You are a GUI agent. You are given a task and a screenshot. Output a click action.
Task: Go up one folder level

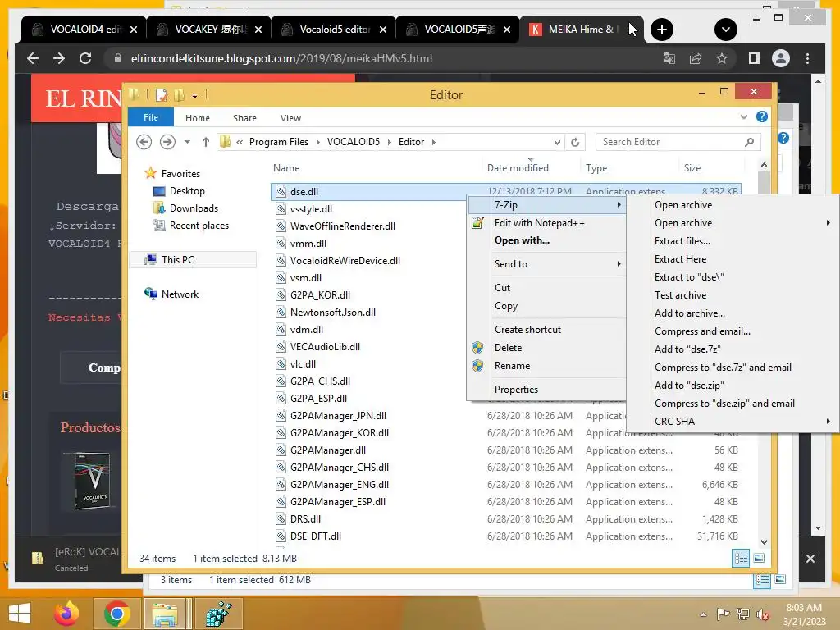pyautogui.click(x=206, y=142)
